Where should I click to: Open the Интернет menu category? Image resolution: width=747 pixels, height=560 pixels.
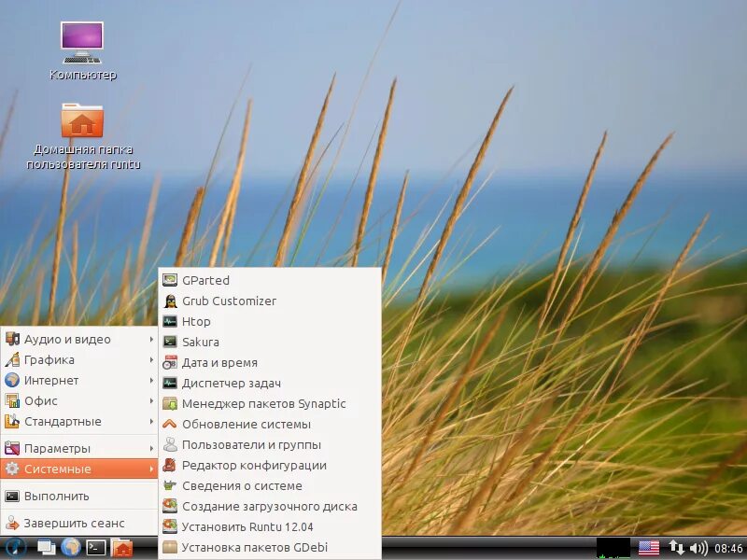click(x=79, y=380)
